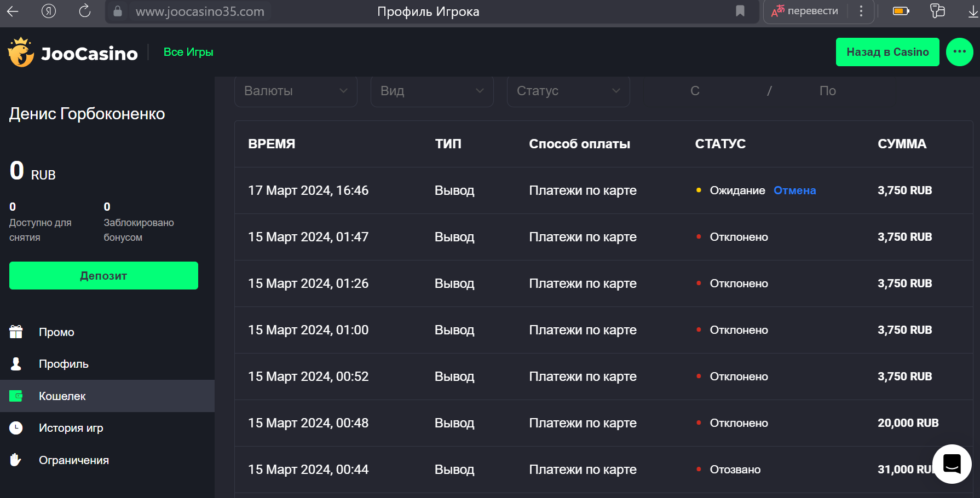
Task: Open the browser downloads arrow icon
Action: coord(972,11)
